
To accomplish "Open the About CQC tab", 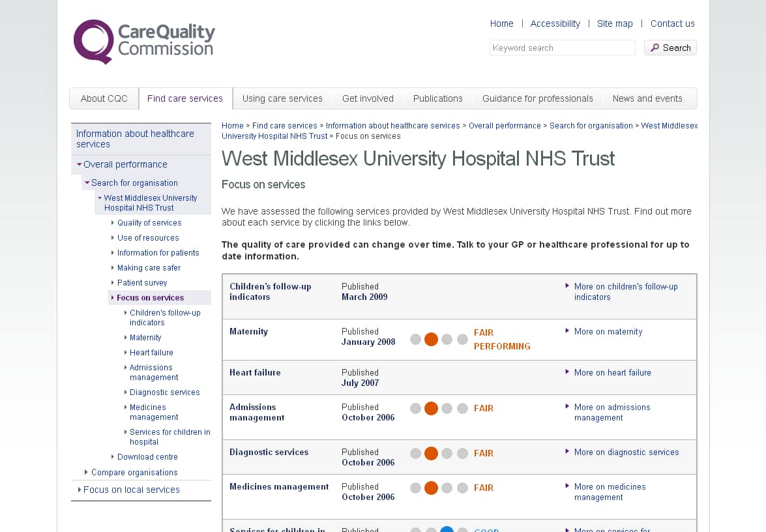I will click(104, 98).
